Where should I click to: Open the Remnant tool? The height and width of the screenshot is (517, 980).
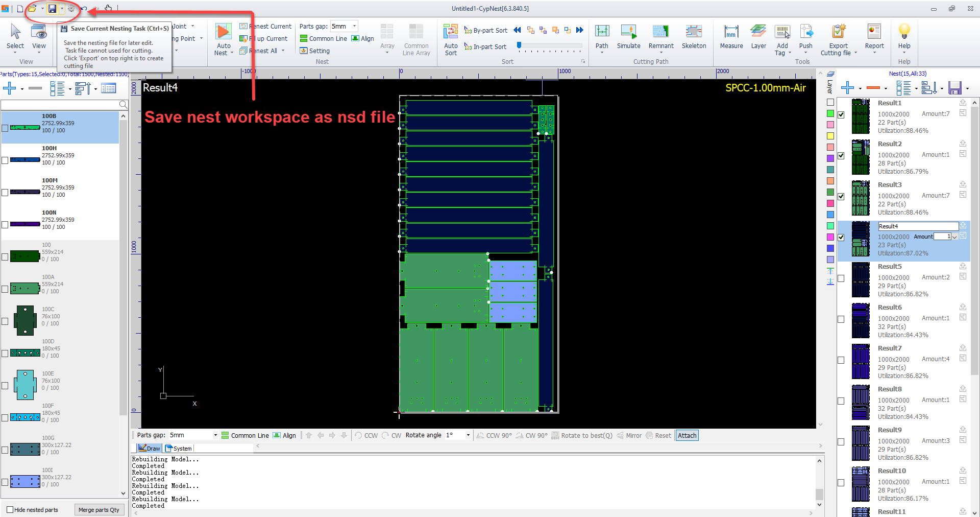coord(661,38)
